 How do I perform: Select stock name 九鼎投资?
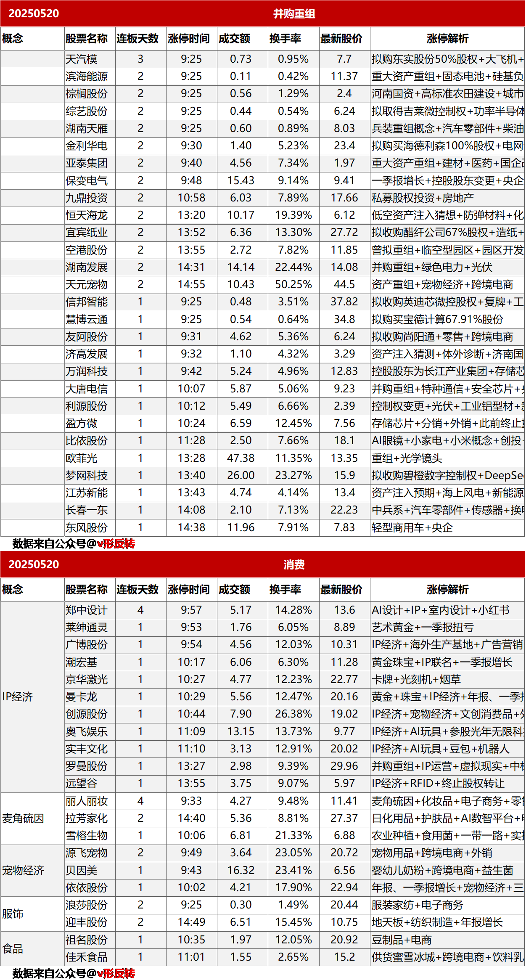pos(87,198)
